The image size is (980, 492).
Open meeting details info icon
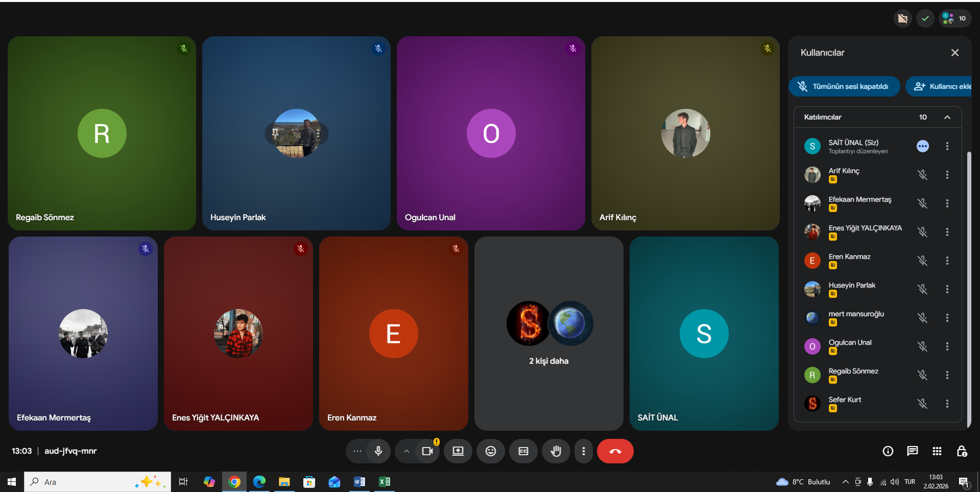888,451
